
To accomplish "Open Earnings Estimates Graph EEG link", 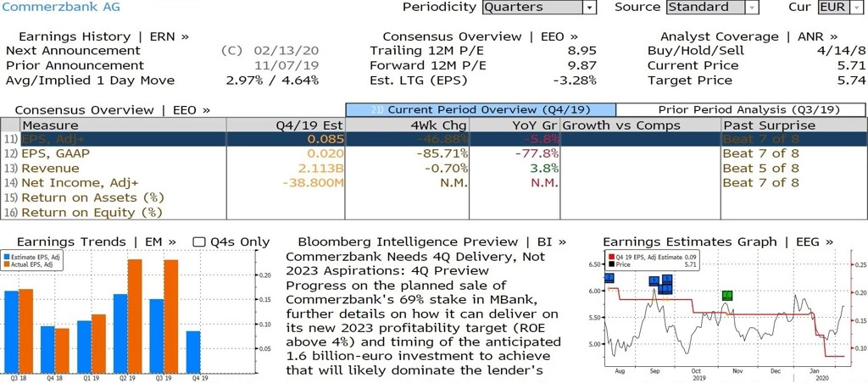I will coord(718,241).
